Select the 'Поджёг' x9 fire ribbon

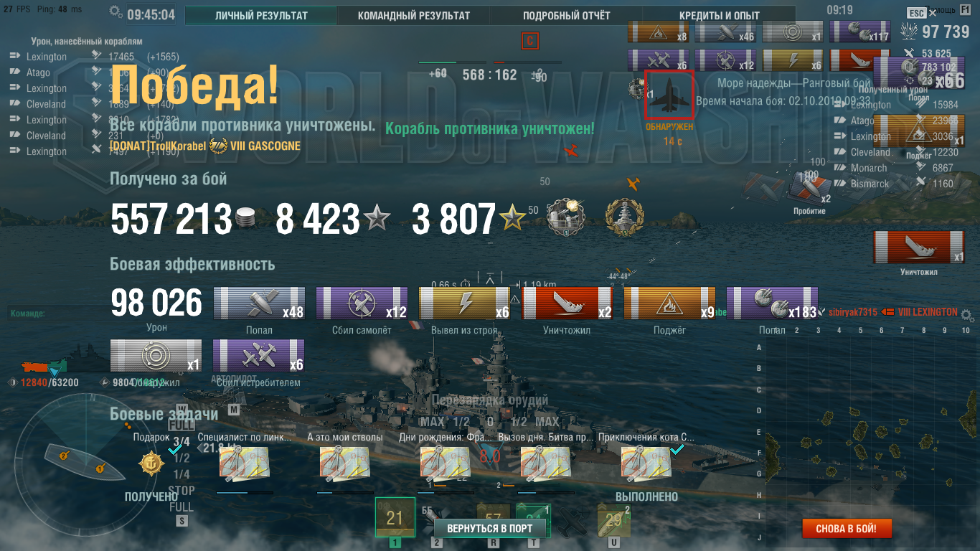pos(669,303)
